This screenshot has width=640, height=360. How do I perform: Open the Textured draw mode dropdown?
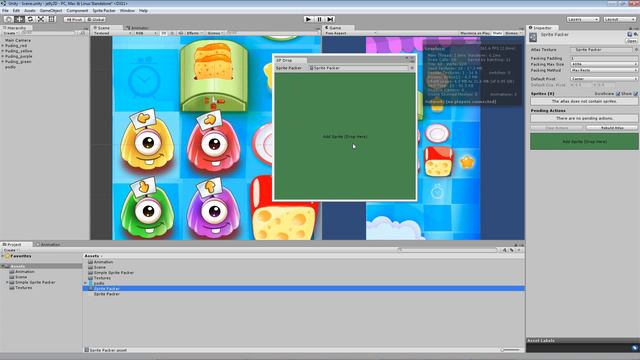pyautogui.click(x=113, y=33)
